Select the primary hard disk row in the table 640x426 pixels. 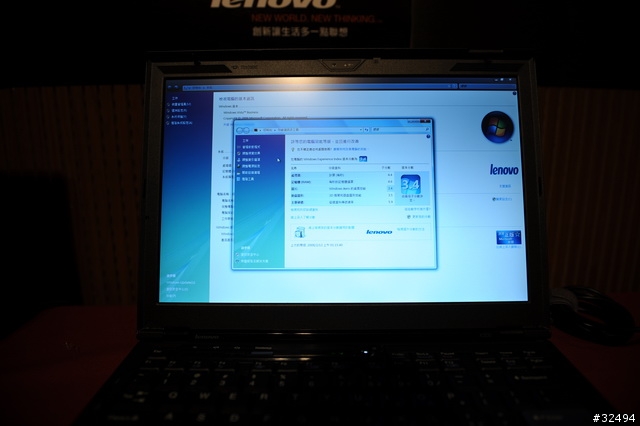[x=342, y=202]
